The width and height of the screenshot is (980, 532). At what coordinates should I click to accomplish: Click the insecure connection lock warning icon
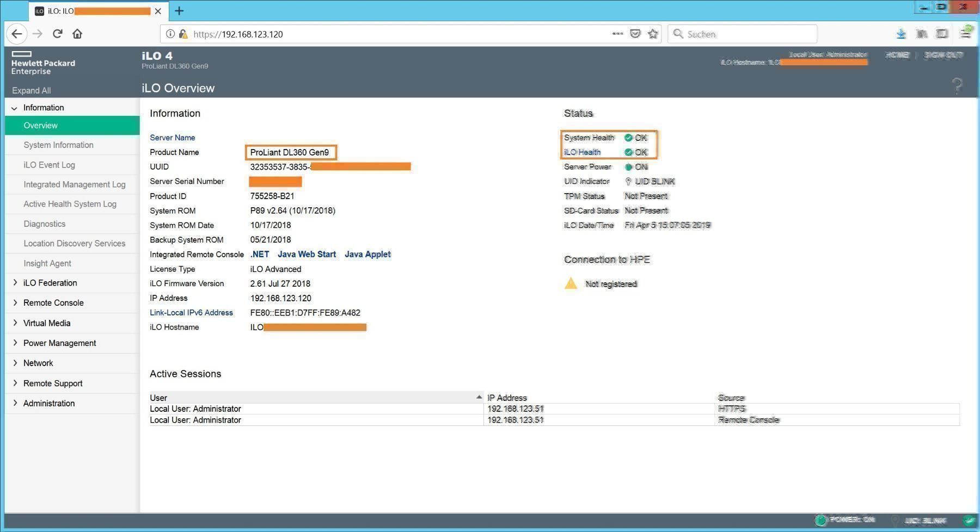coord(183,34)
